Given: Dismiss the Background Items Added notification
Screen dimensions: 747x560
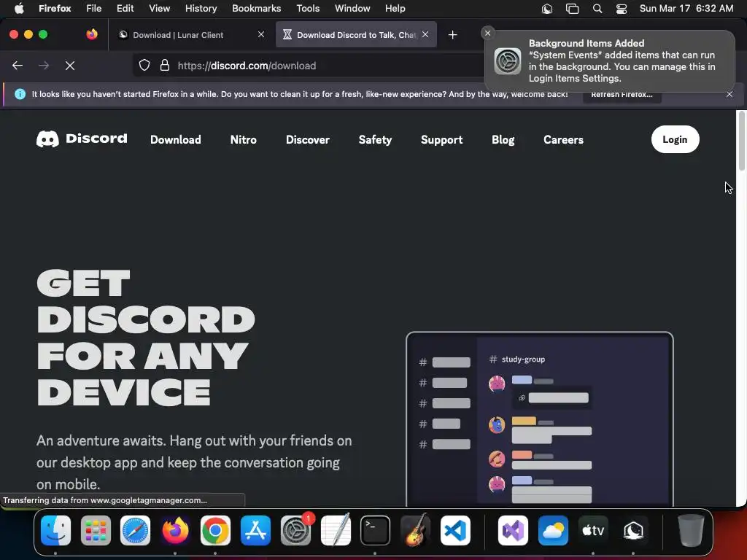Looking at the screenshot, I should (x=487, y=33).
